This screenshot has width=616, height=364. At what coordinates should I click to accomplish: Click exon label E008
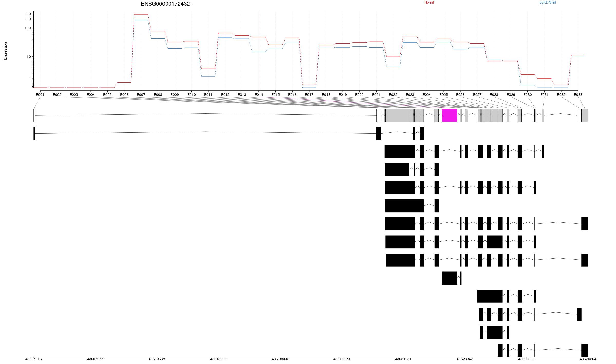coord(158,95)
